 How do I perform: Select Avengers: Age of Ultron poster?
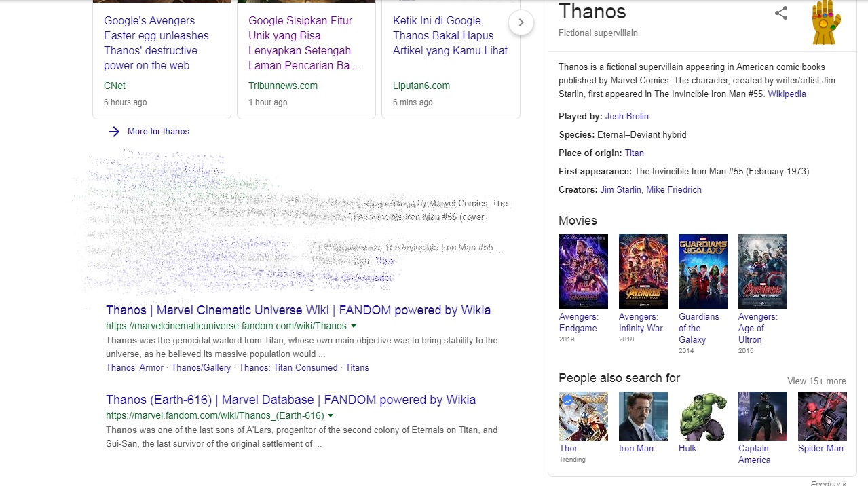763,272
